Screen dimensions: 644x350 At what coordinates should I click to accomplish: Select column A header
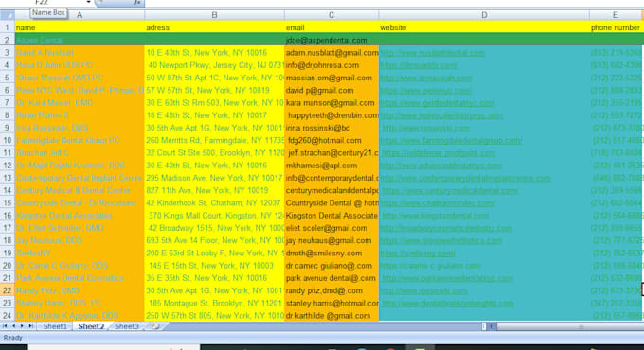80,15
